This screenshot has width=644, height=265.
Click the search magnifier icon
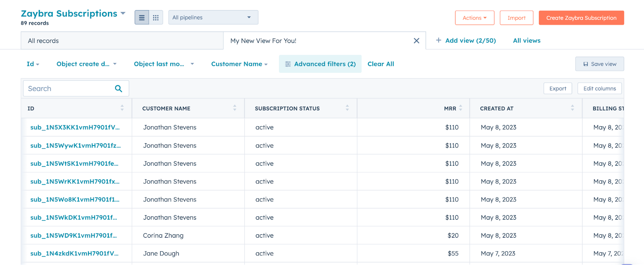pyautogui.click(x=118, y=88)
